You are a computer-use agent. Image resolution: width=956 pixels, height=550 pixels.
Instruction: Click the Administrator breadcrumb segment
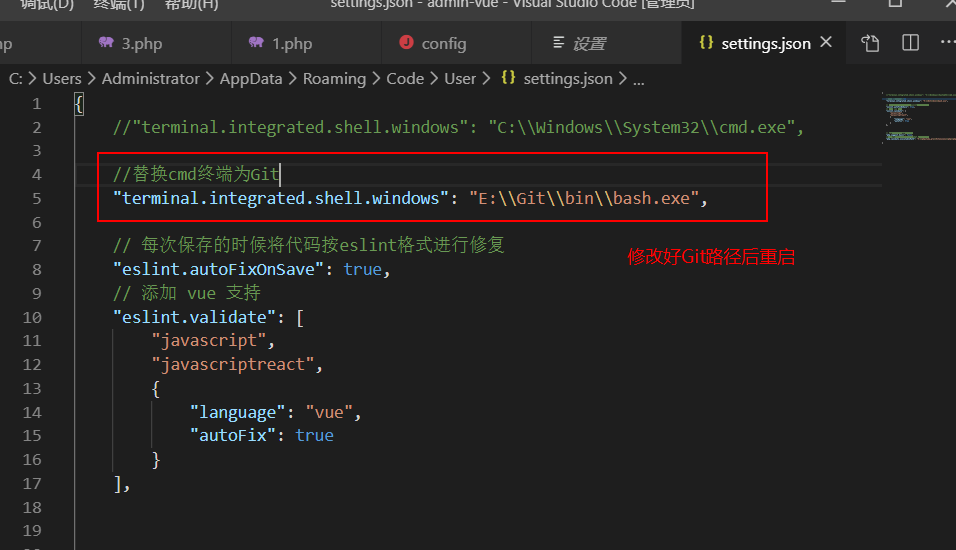(151, 79)
